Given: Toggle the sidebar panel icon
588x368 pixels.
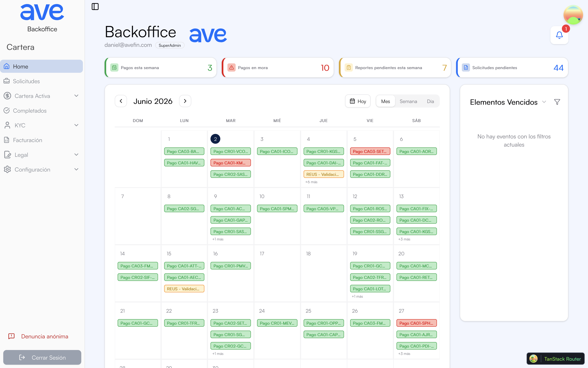Looking at the screenshot, I should (x=95, y=7).
